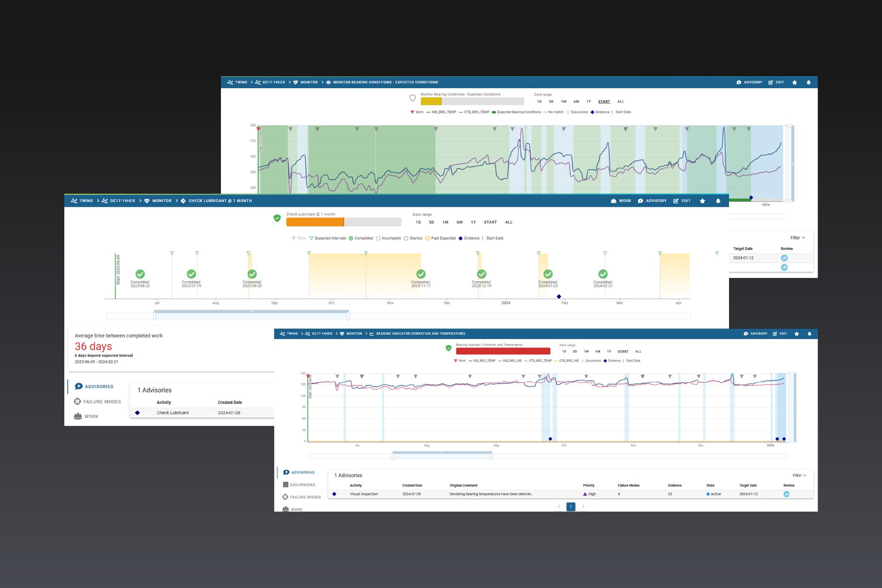Expand the Filter dropdown near Target Date column
The image size is (882, 588).
(x=797, y=237)
